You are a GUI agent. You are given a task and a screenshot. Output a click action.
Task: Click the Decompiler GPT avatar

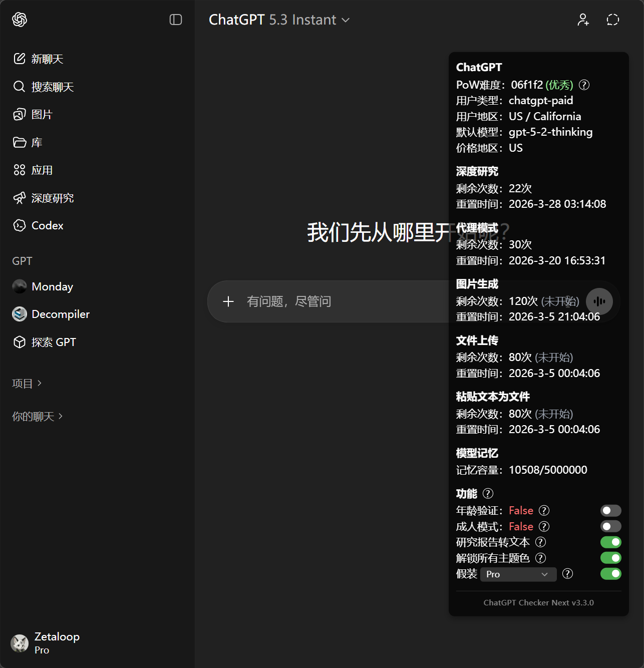(20, 314)
